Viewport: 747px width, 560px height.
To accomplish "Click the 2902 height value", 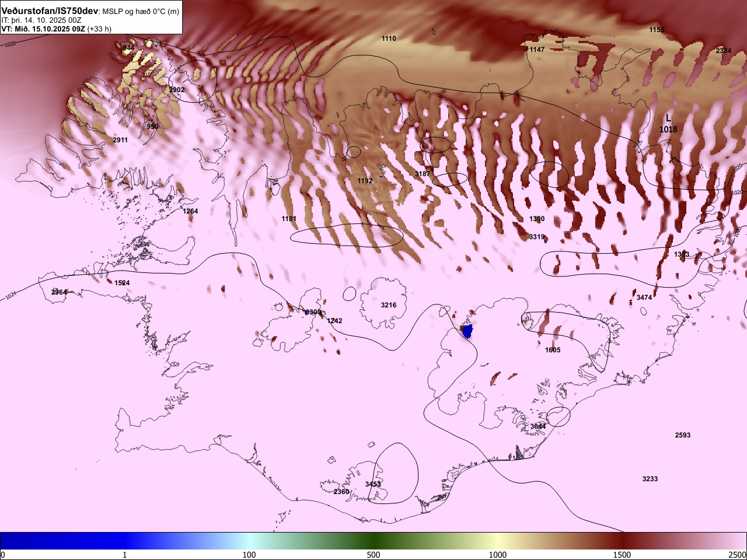I will [x=176, y=90].
